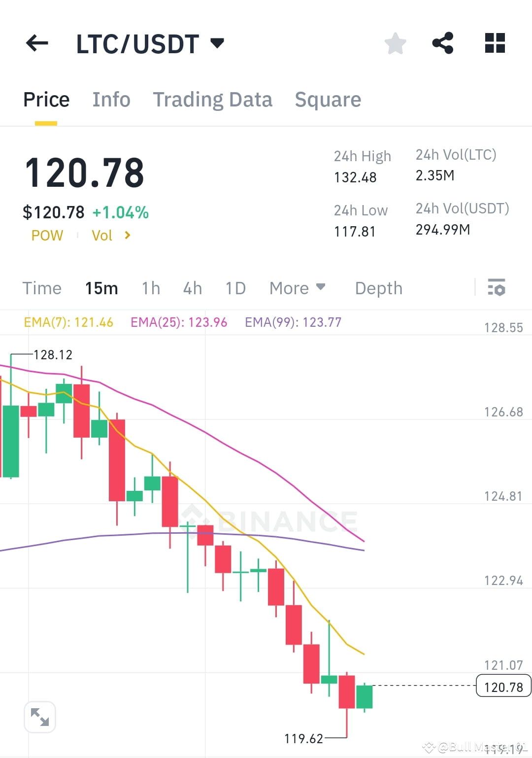Screen dimensions: 532x758
Task: Share the LTC/USDT chart
Action: point(443,43)
